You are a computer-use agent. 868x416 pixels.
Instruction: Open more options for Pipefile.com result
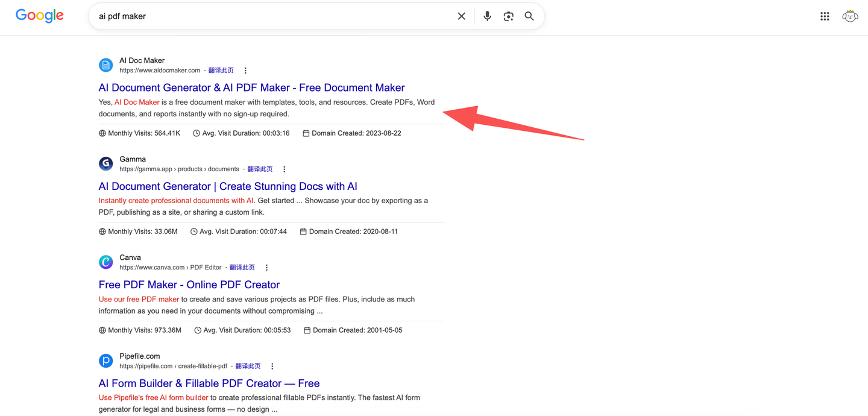(272, 367)
